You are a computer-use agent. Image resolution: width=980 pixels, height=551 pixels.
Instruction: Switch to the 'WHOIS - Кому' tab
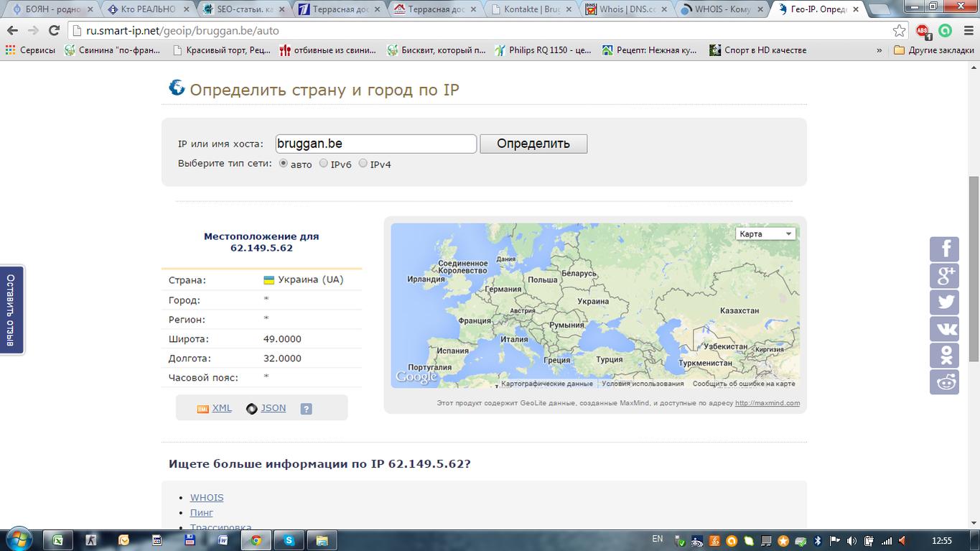[x=721, y=10]
